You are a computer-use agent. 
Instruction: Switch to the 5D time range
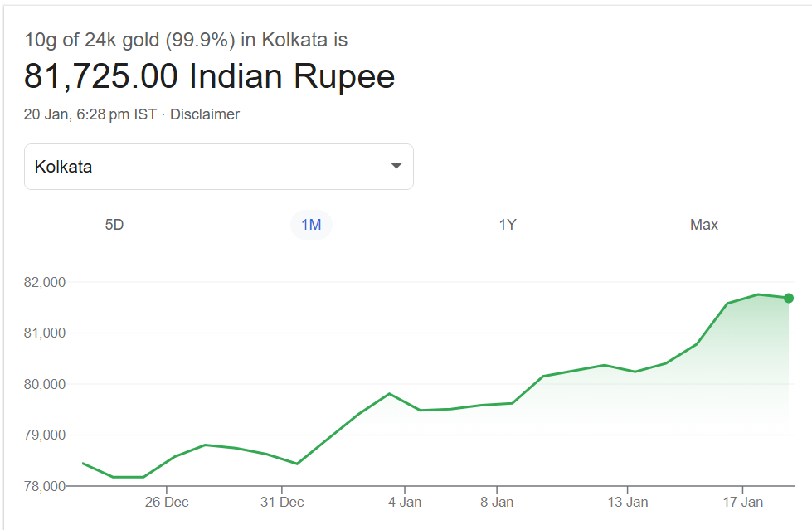pos(114,225)
